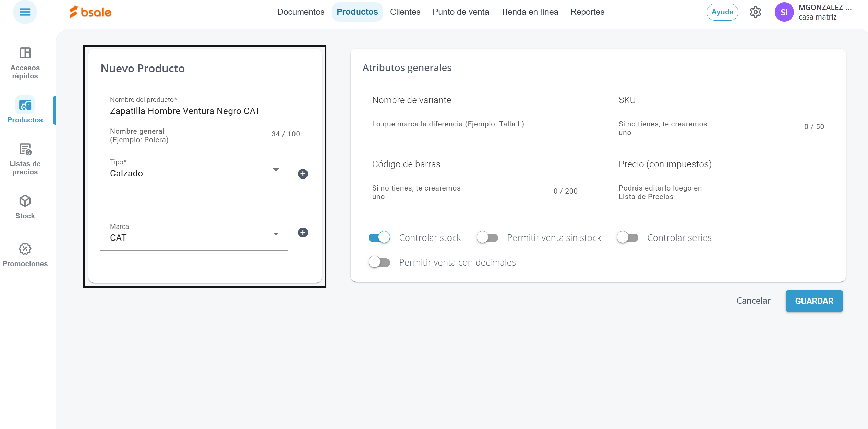
Task: Enable Controlar series toggle
Action: pyautogui.click(x=627, y=237)
